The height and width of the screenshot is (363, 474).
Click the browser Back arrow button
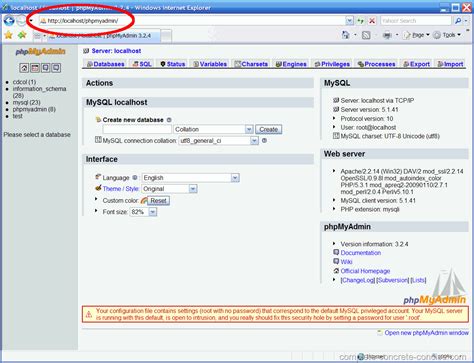[x=9, y=21]
